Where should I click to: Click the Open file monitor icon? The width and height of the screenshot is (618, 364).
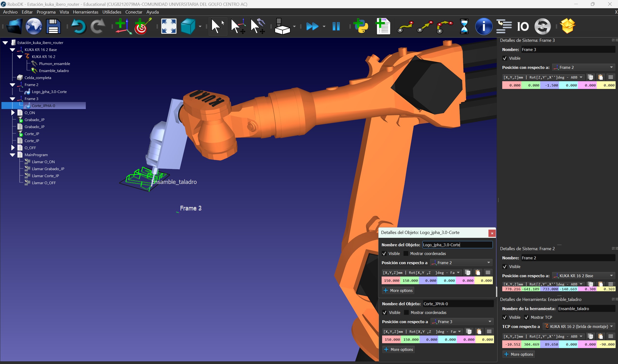point(14,26)
